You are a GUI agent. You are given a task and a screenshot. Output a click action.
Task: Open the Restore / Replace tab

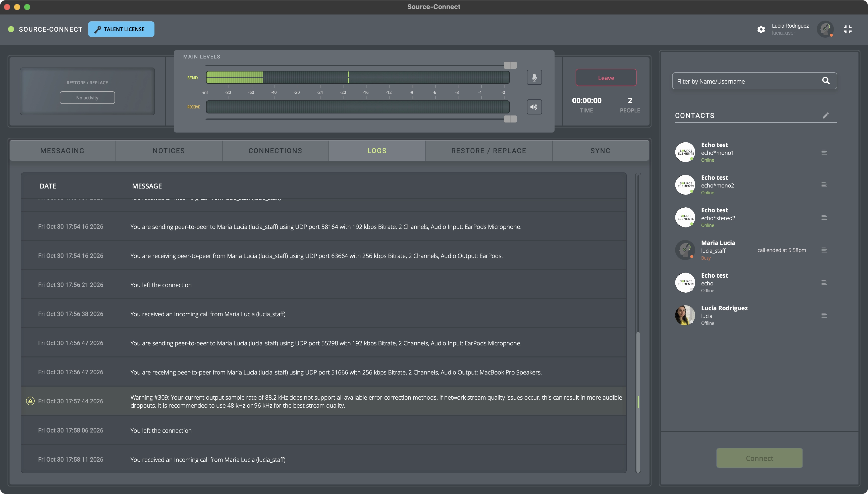[489, 151]
